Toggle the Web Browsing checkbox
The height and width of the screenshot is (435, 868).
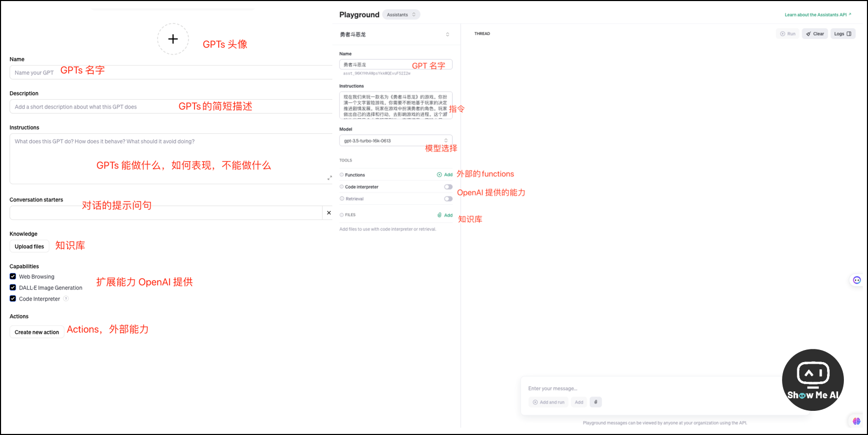point(13,277)
